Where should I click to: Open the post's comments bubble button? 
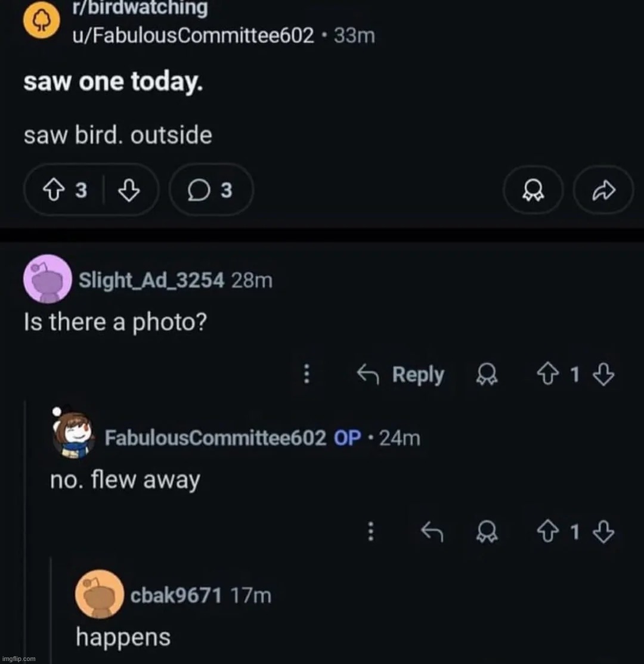click(x=211, y=190)
